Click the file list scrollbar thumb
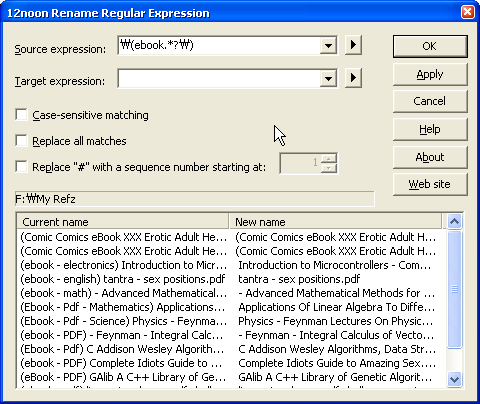Image resolution: width=480 pixels, height=404 pixels. coord(454,289)
